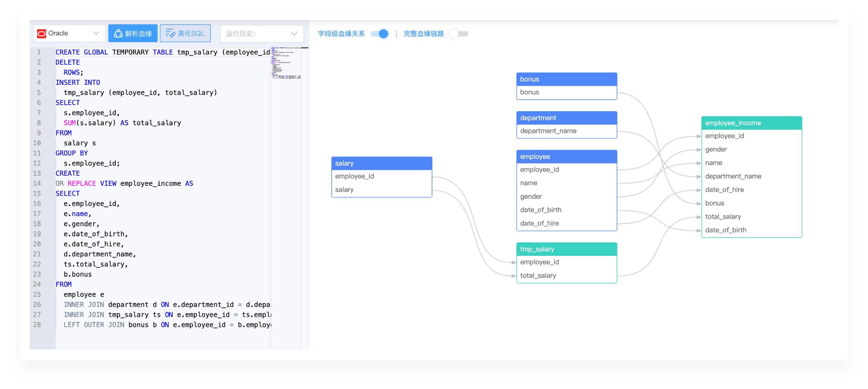Viewport: 868px width, 389px height.
Task: Click the arrowhead pointing to total_salary in tmp_salary
Action: click(x=513, y=276)
